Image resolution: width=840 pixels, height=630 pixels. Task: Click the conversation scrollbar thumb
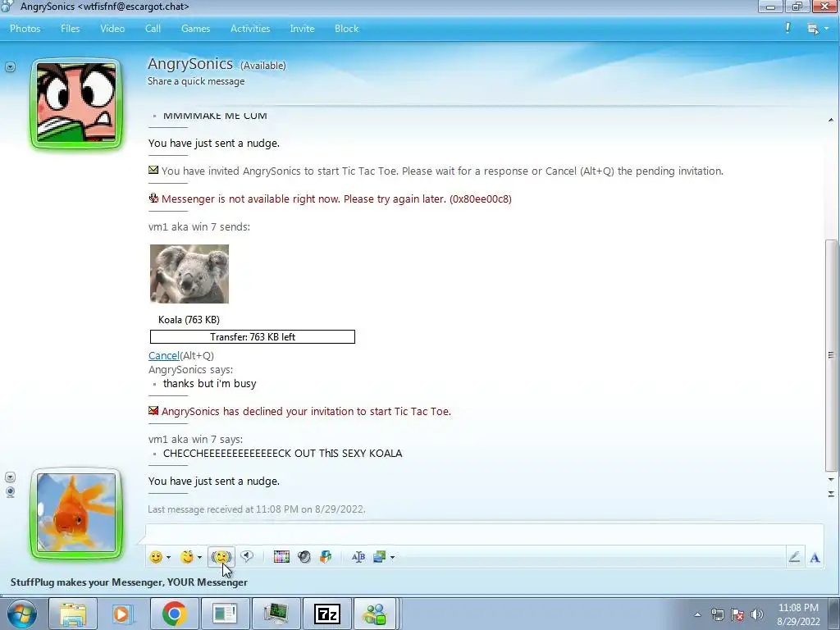pos(831,355)
